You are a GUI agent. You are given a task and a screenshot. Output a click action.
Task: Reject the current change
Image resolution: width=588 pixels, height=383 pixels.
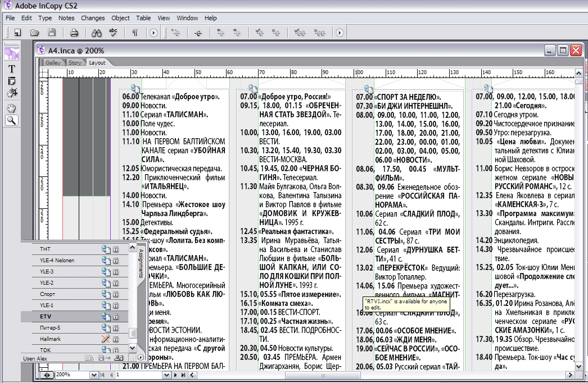(x=276, y=33)
